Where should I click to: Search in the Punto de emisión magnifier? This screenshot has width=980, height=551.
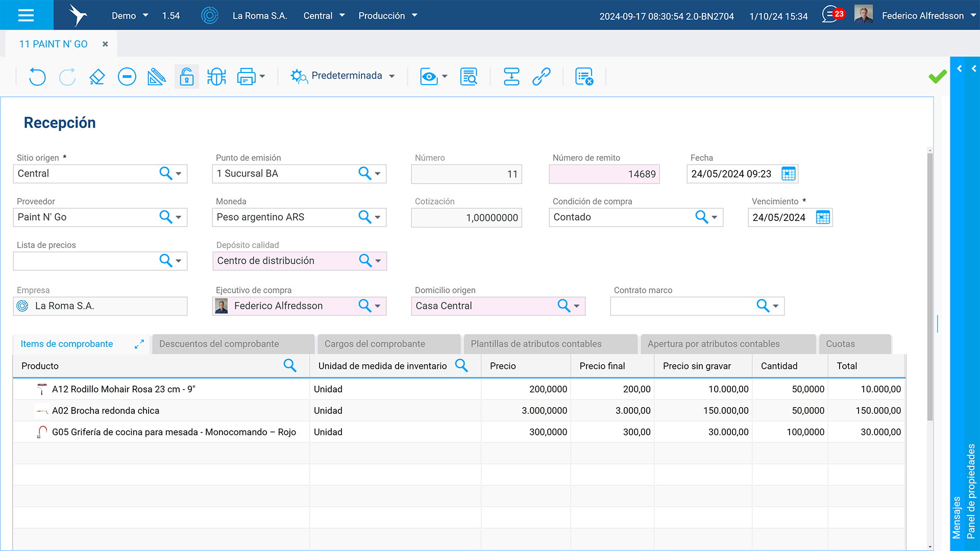click(364, 173)
